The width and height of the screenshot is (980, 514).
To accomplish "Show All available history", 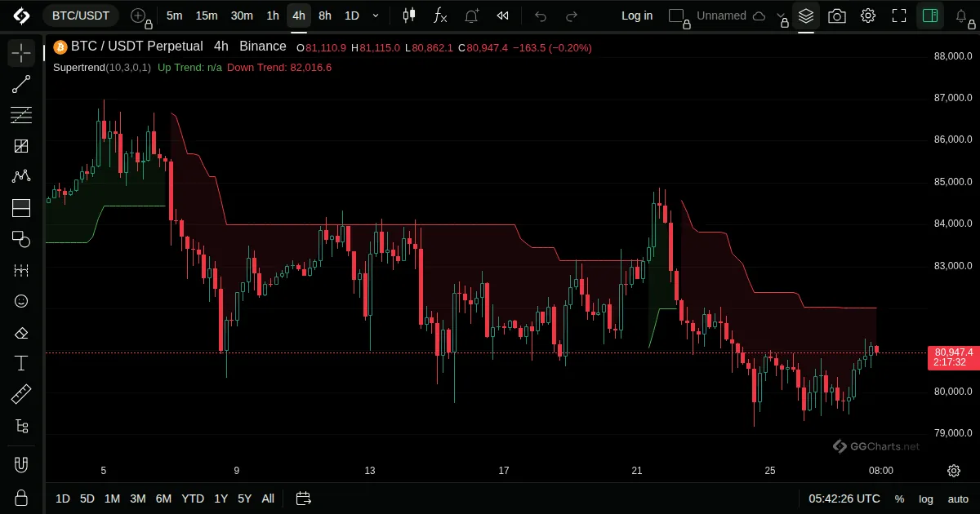I will (x=268, y=498).
